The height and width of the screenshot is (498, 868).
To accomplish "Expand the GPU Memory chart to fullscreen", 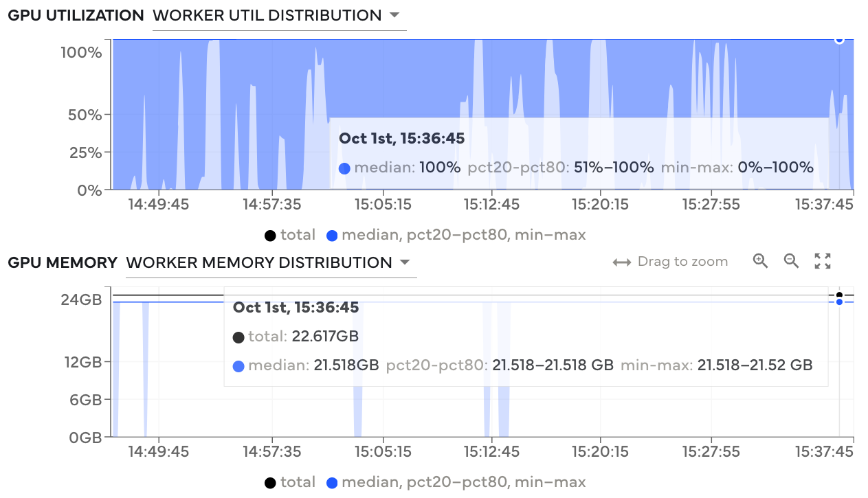I will pos(822,261).
